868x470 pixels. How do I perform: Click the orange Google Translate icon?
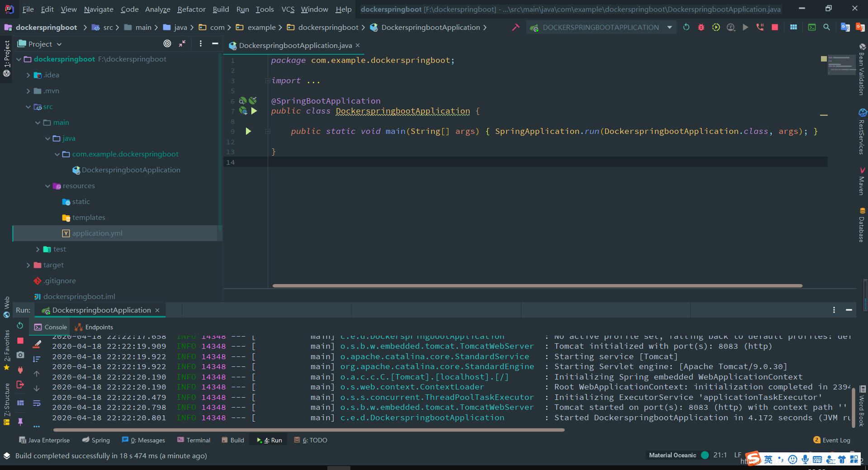pyautogui.click(x=860, y=27)
